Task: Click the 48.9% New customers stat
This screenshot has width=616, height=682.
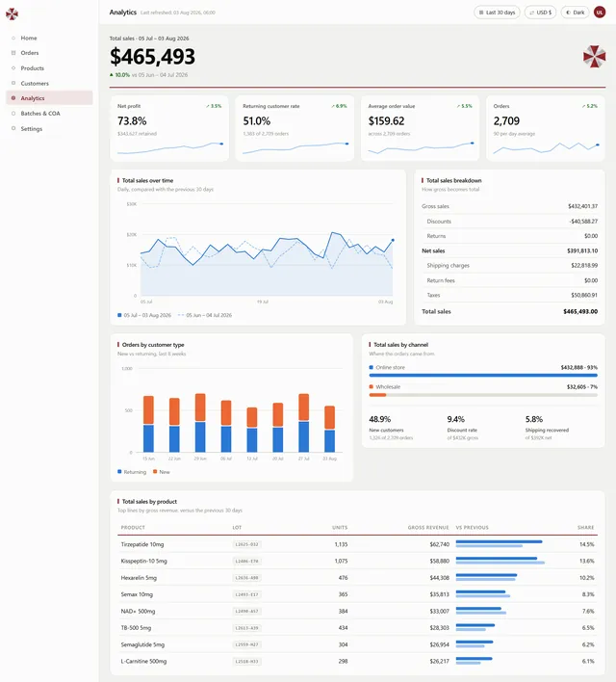Action: [x=391, y=428]
